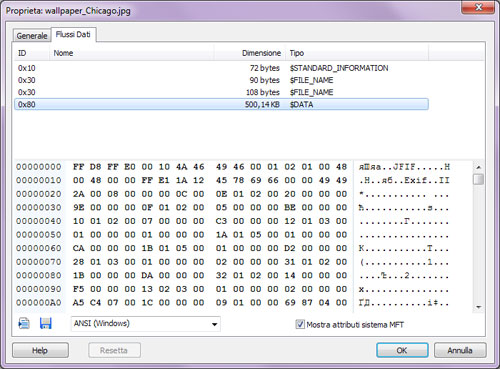Close the Proprieta dialog with the red X

[x=478, y=7]
